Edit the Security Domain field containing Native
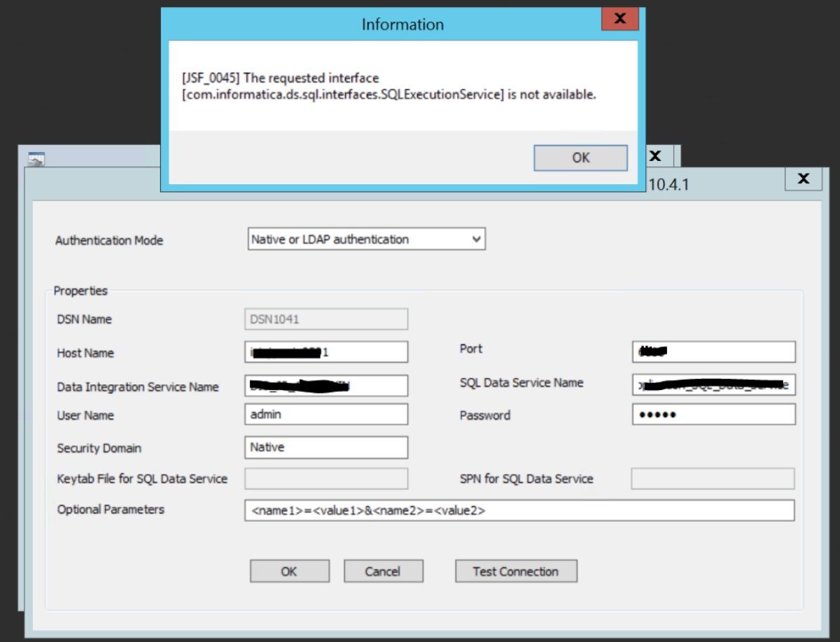840x642 pixels. click(x=325, y=447)
